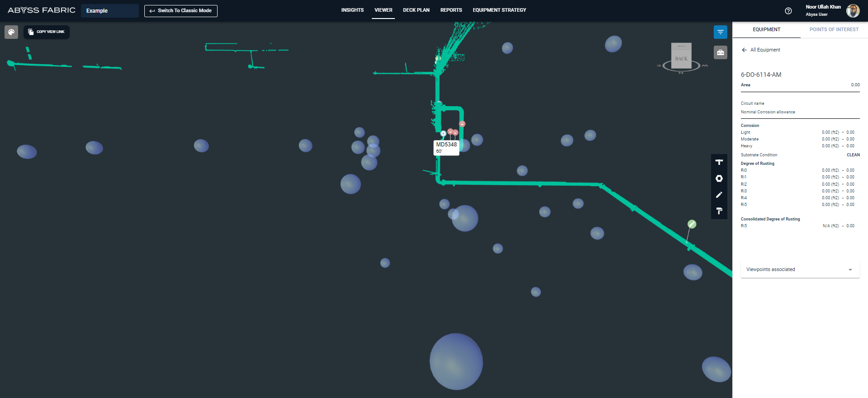Click the green pencil marker on pipe
This screenshot has width=868, height=398.
coord(692,224)
